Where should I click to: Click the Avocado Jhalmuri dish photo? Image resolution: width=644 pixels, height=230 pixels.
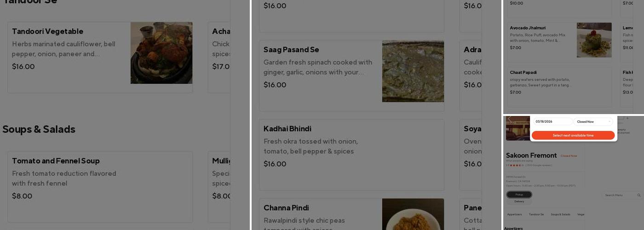pos(594,40)
